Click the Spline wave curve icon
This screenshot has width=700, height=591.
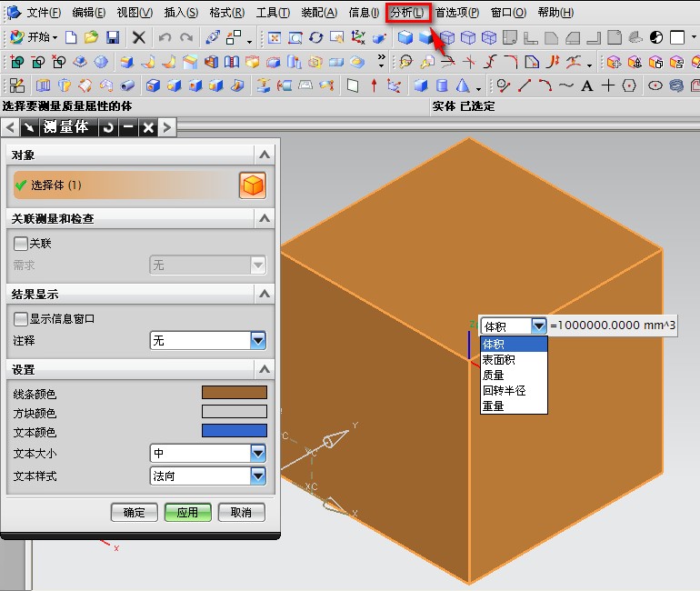(566, 85)
